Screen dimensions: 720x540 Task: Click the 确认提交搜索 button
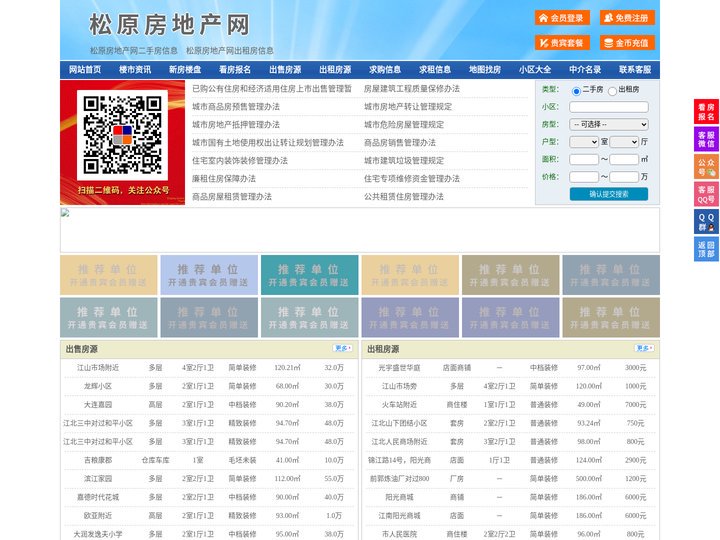(x=609, y=194)
